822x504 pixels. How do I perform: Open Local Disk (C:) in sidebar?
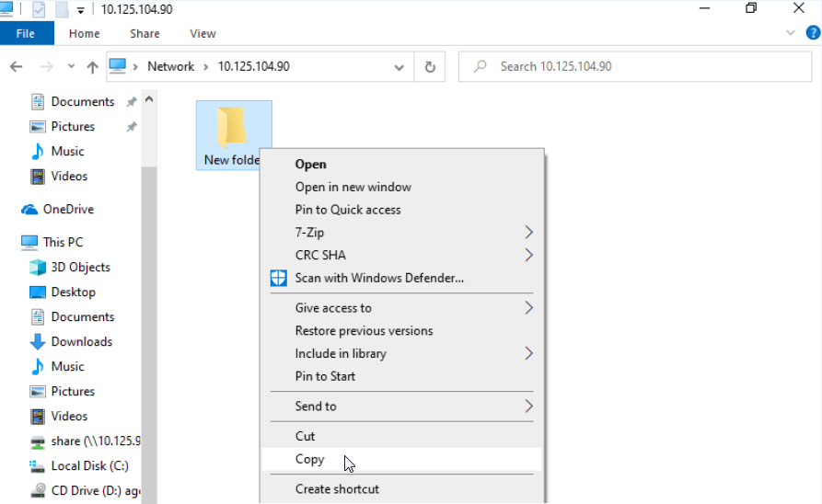pyautogui.click(x=89, y=465)
